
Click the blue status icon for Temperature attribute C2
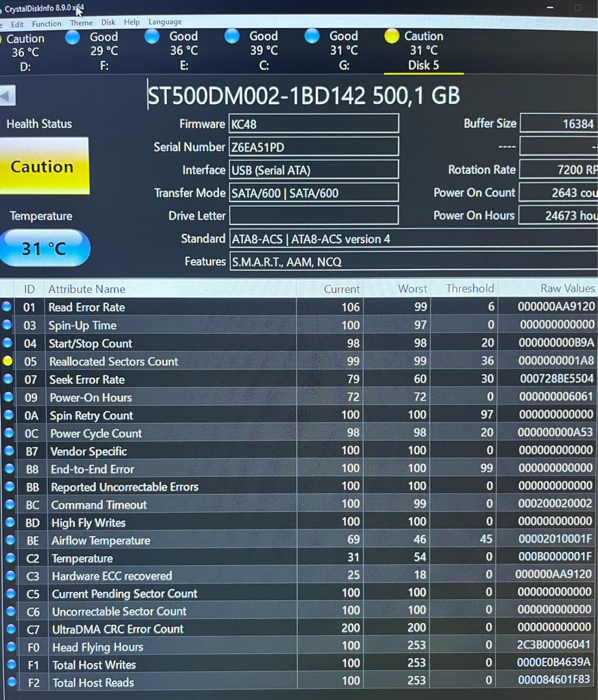10,557
